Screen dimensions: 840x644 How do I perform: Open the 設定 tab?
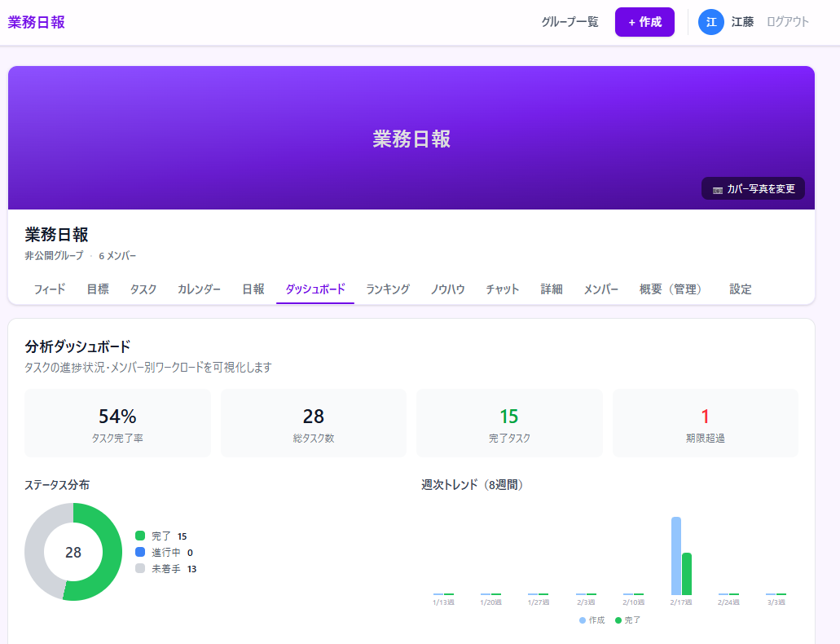coord(740,289)
